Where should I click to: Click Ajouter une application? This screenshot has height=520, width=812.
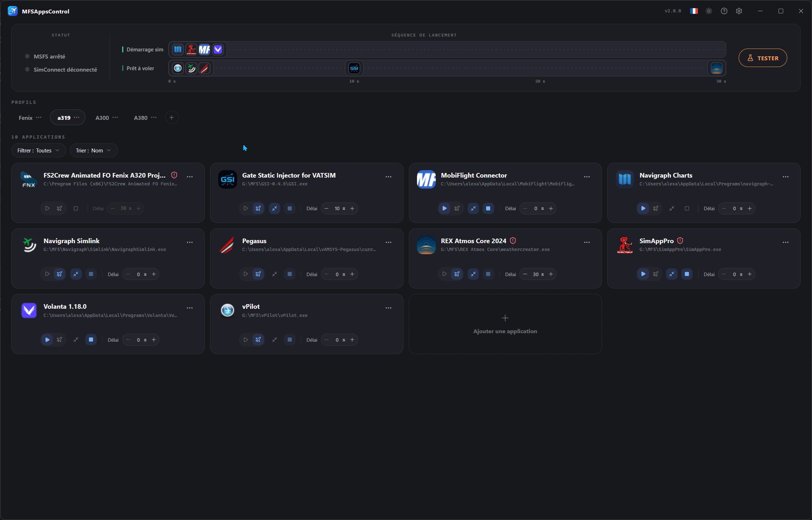tap(505, 324)
